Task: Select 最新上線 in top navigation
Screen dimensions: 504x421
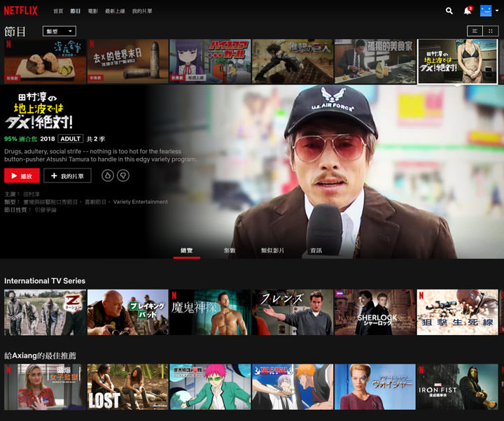Action: [x=115, y=11]
